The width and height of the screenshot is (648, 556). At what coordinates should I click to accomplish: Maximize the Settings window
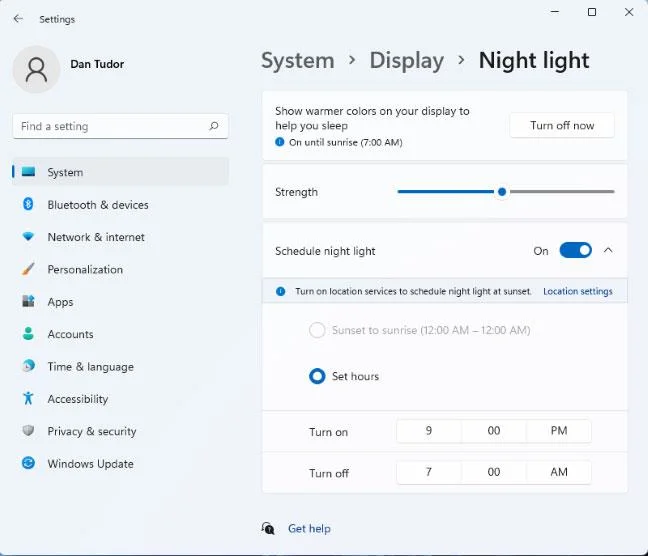(x=592, y=12)
